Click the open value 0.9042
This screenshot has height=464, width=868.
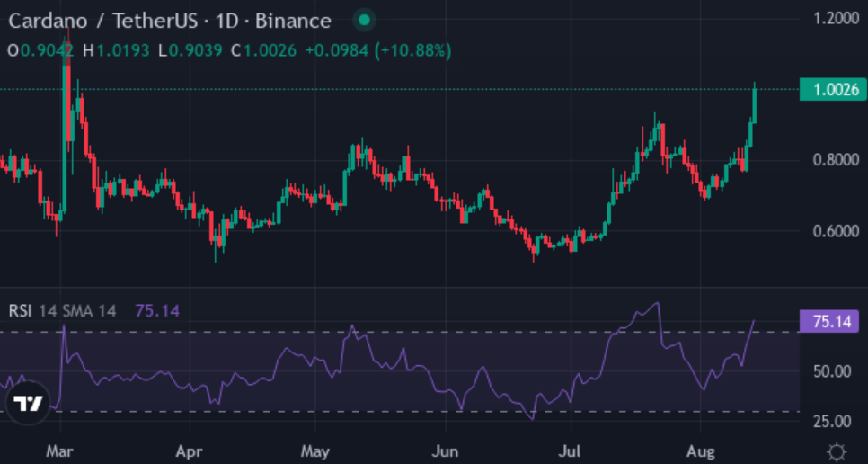point(47,51)
